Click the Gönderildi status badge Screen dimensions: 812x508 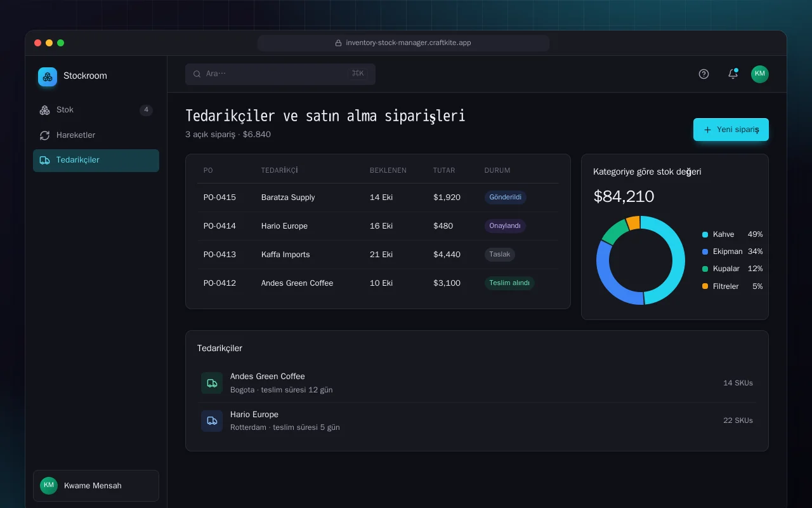point(506,197)
